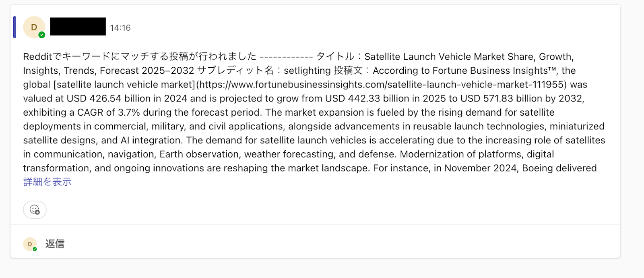644x278 pixels.
Task: Click green presence dot on reply avatar
Action: [35, 249]
